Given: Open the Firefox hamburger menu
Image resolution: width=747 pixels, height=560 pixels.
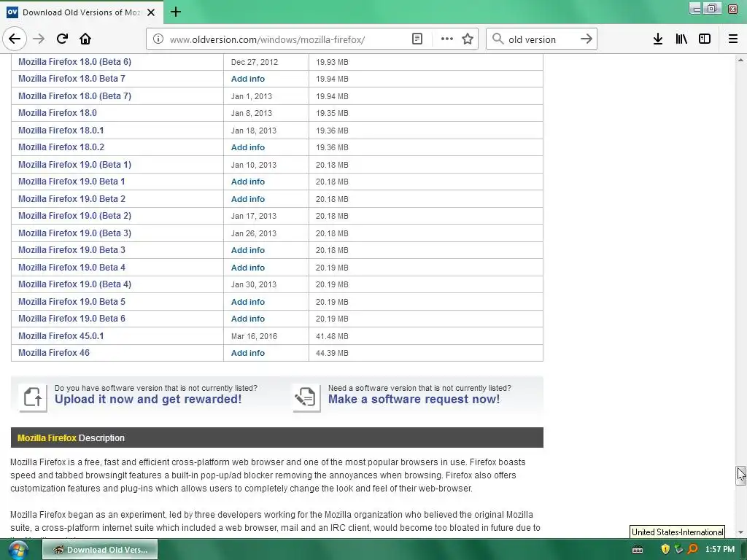Looking at the screenshot, I should pyautogui.click(x=733, y=39).
